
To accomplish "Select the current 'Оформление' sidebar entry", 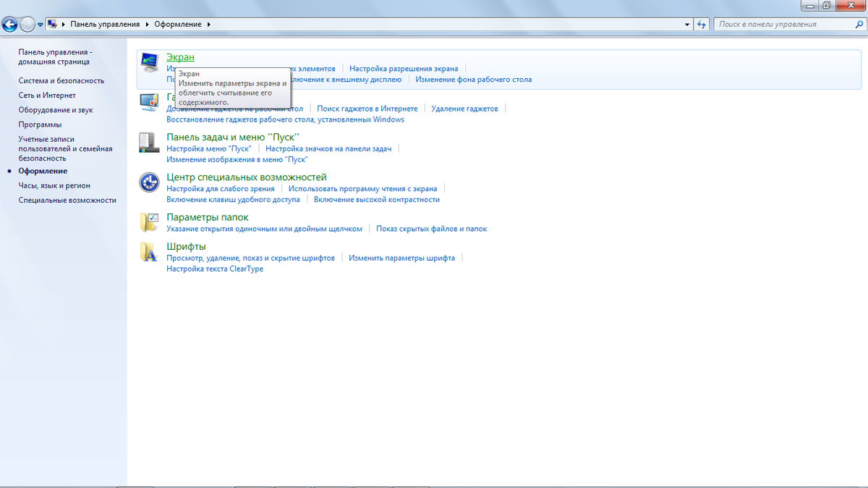I will (43, 171).
